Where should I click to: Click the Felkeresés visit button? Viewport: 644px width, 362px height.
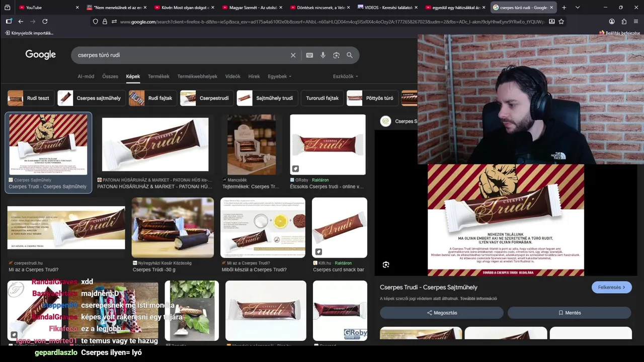(611, 288)
